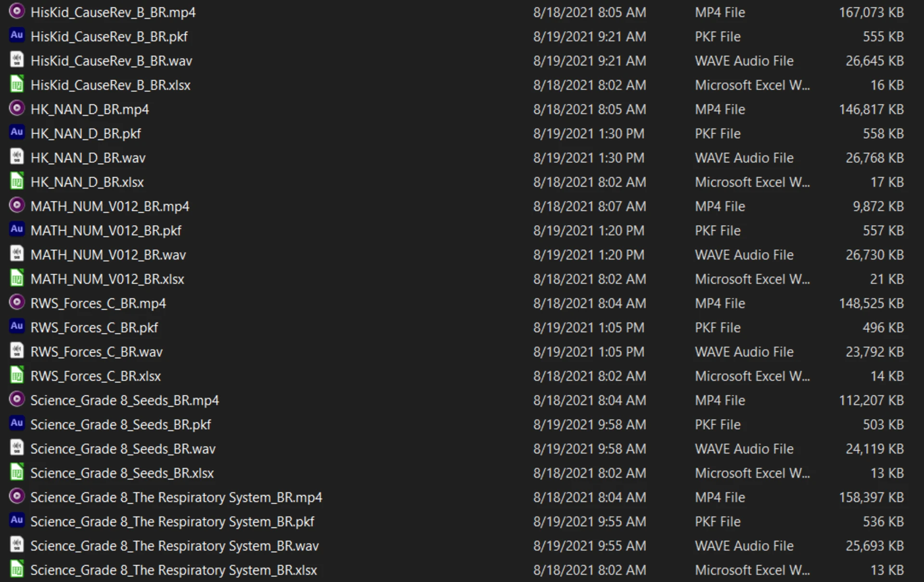Click the Excel icon for HK_NAN_D_BR.xlsx
The height and width of the screenshot is (582, 924).
(x=17, y=181)
